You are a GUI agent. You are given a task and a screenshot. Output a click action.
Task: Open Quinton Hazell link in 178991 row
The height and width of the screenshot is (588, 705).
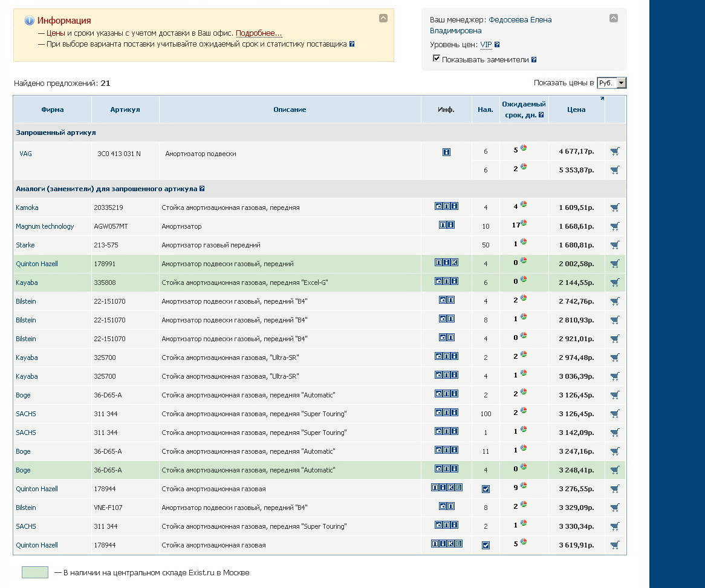(37, 264)
